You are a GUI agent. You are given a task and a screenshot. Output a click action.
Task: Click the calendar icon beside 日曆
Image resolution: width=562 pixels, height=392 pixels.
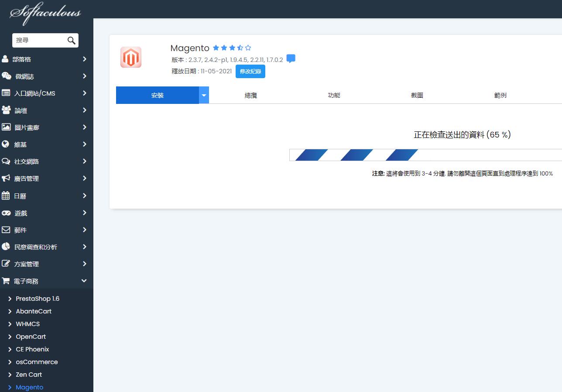(x=5, y=196)
